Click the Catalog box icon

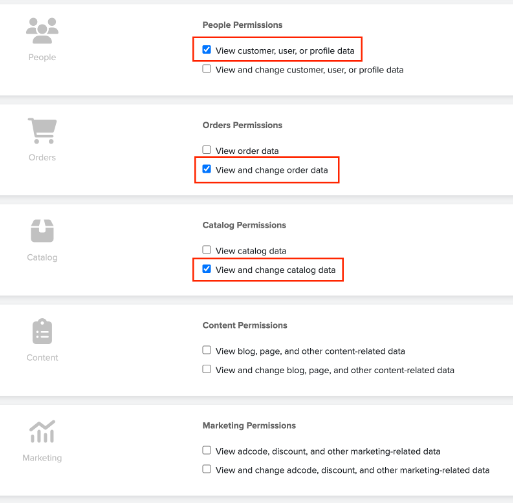click(x=42, y=231)
